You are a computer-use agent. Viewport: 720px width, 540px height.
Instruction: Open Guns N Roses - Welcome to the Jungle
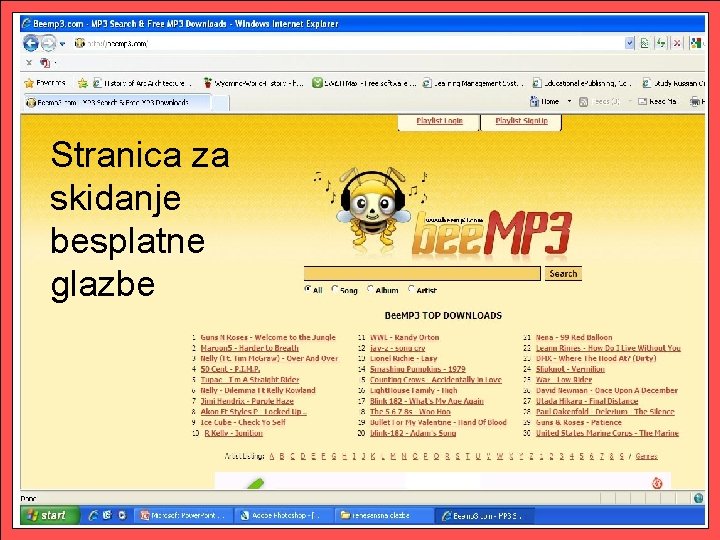[x=268, y=337]
